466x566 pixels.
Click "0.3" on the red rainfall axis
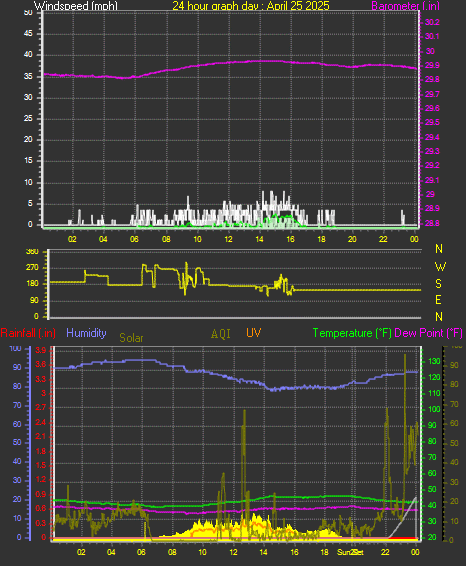pyautogui.click(x=41, y=523)
